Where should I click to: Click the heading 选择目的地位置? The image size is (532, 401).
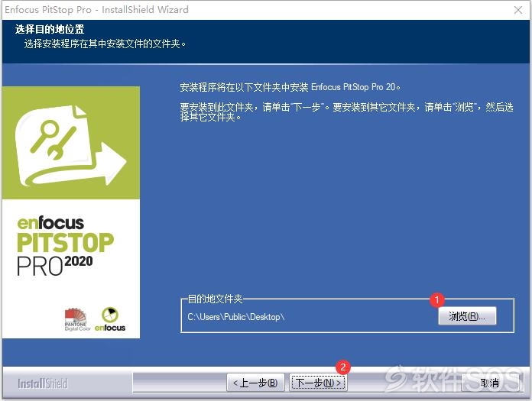[x=50, y=29]
